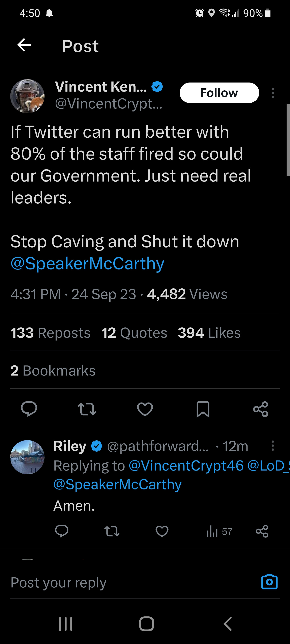Open the @SpeakerMcCarthy mention in the post
290x644 pixels.
tap(87, 263)
